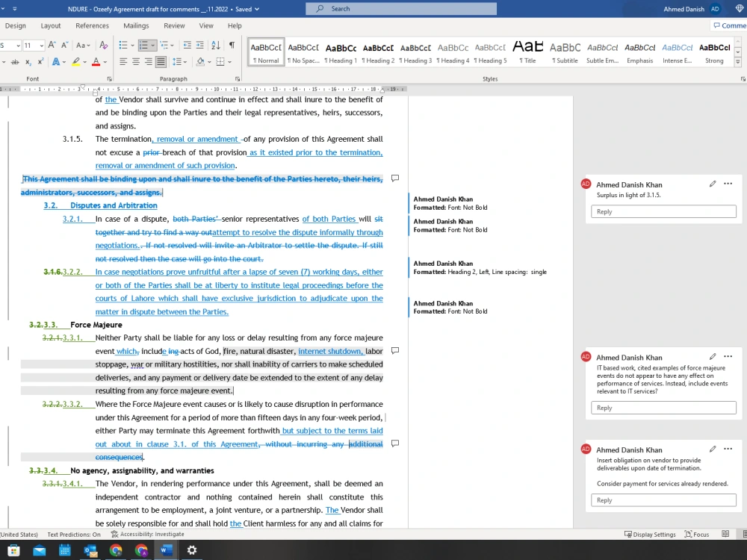This screenshot has height=560, width=747.
Task: Open the Layout tab
Action: (51, 25)
